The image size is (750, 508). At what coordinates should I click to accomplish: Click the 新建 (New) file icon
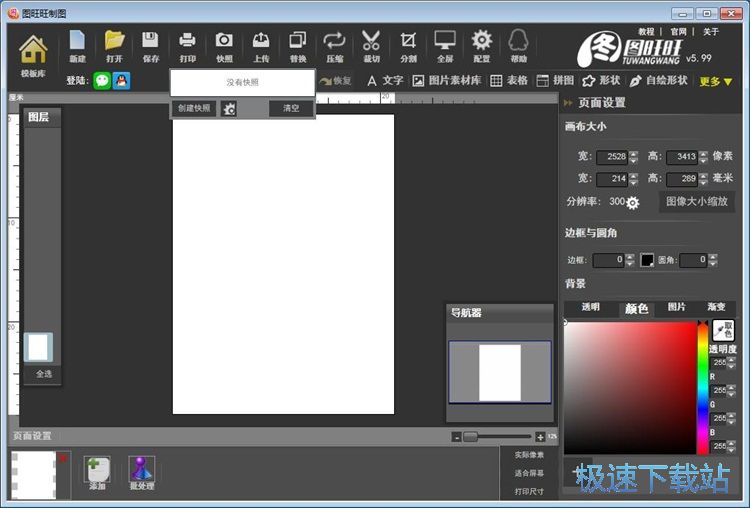pyautogui.click(x=77, y=46)
